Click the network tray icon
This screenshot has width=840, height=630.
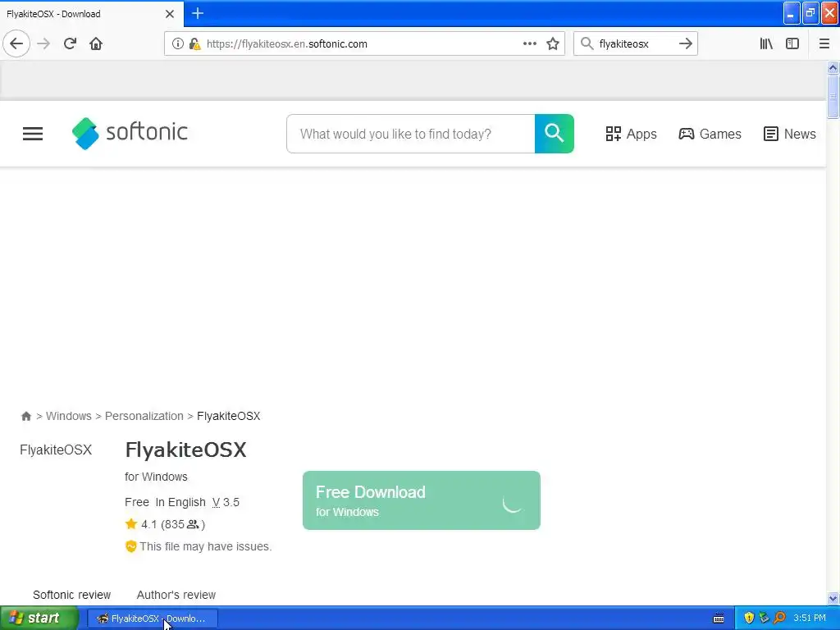(x=764, y=619)
